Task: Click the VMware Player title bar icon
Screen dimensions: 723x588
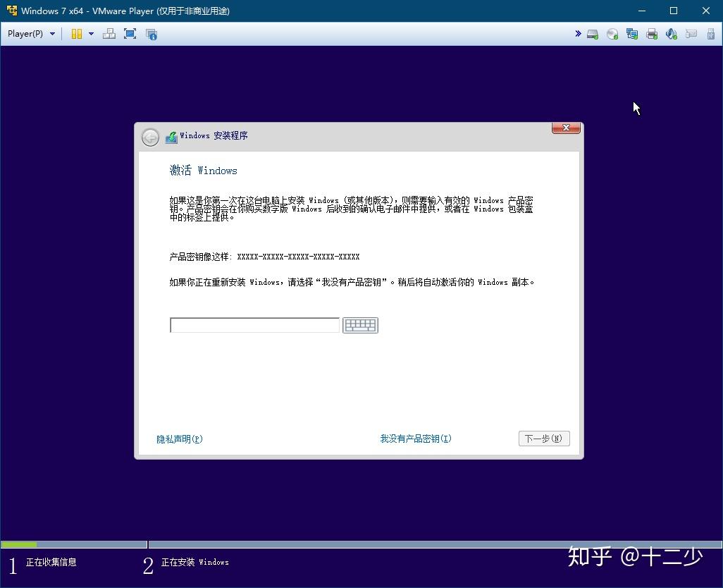Action: [x=11, y=10]
